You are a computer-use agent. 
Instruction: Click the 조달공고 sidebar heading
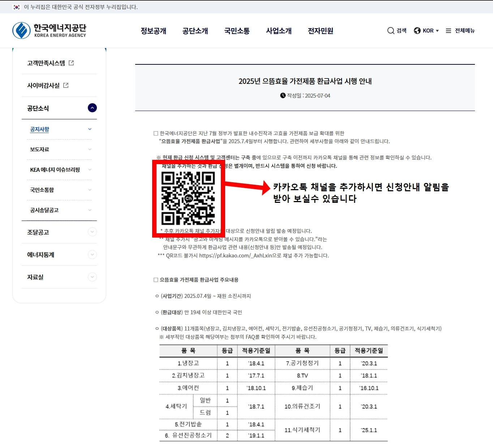click(38, 232)
